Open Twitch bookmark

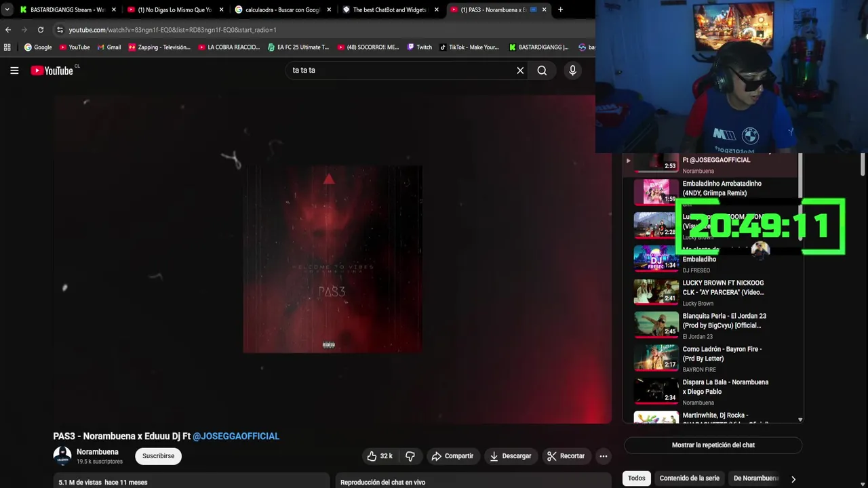pos(420,47)
